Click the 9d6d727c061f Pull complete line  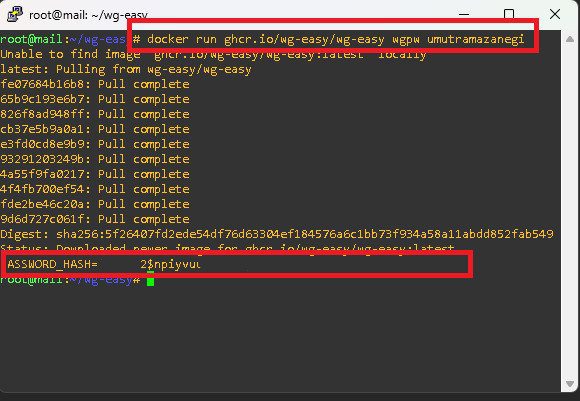95,219
